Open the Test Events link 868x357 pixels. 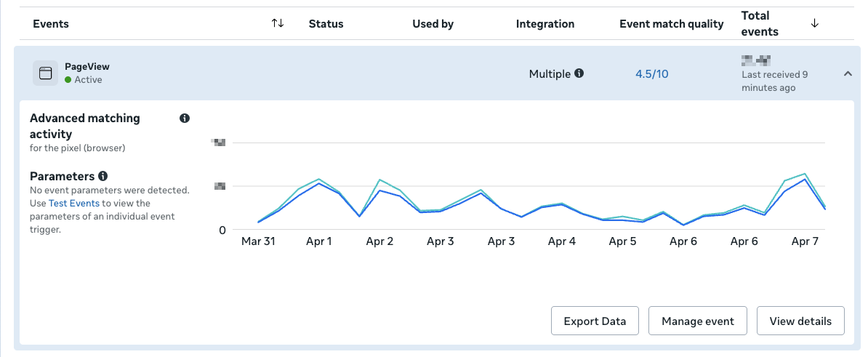point(74,204)
